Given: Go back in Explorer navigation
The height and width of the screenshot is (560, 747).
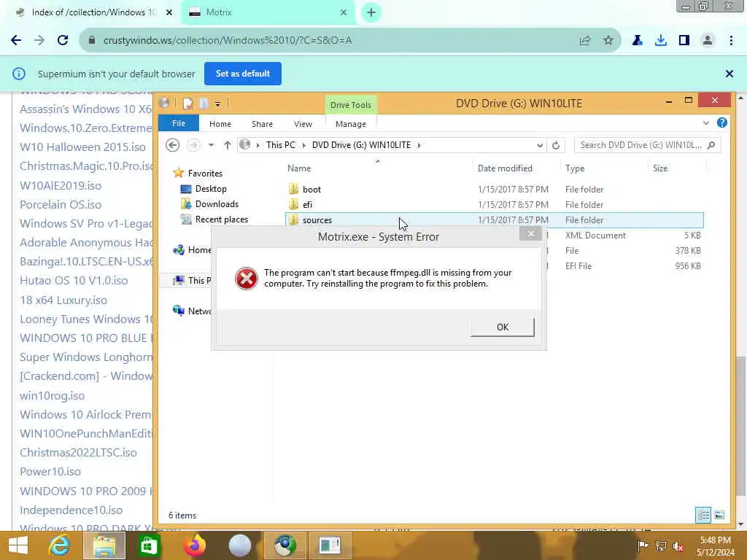Looking at the screenshot, I should pyautogui.click(x=172, y=145).
